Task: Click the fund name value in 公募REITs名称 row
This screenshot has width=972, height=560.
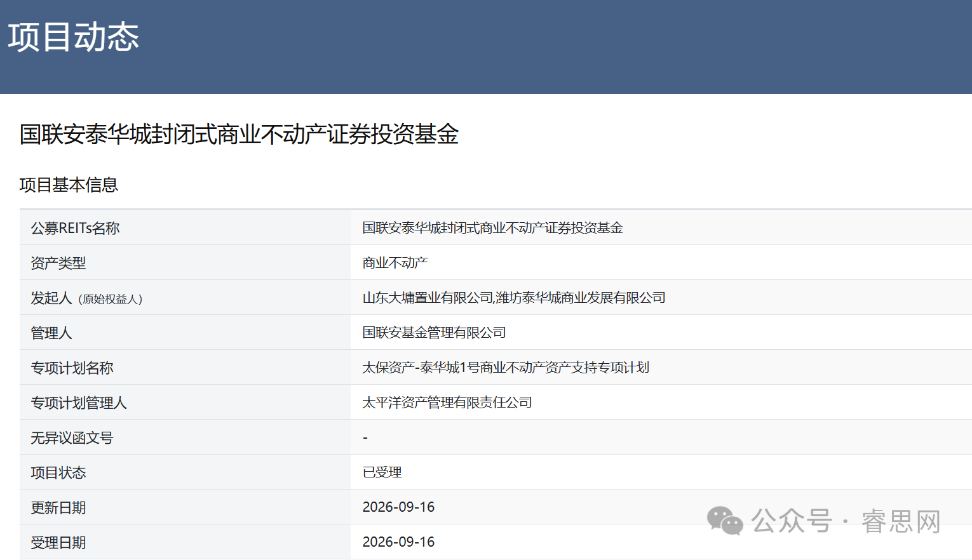Action: (x=492, y=227)
